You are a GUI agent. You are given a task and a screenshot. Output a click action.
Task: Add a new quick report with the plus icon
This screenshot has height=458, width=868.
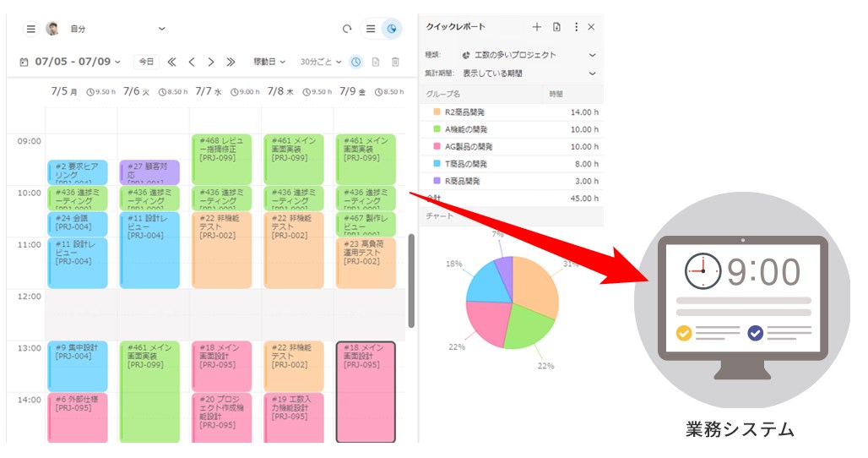point(537,27)
